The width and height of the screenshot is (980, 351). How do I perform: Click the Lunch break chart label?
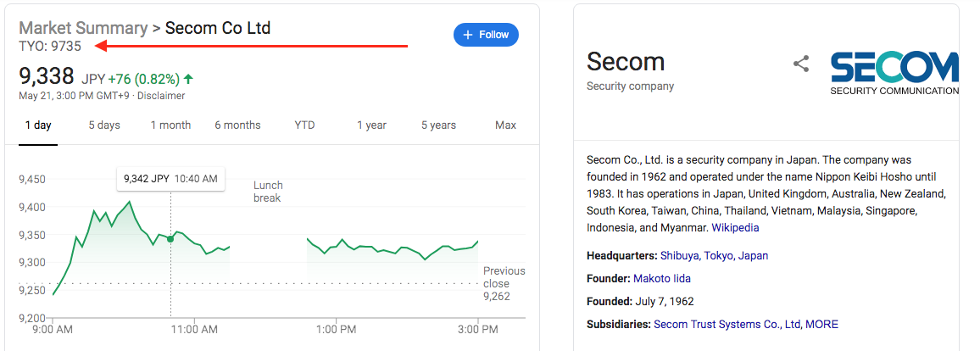[x=268, y=192]
